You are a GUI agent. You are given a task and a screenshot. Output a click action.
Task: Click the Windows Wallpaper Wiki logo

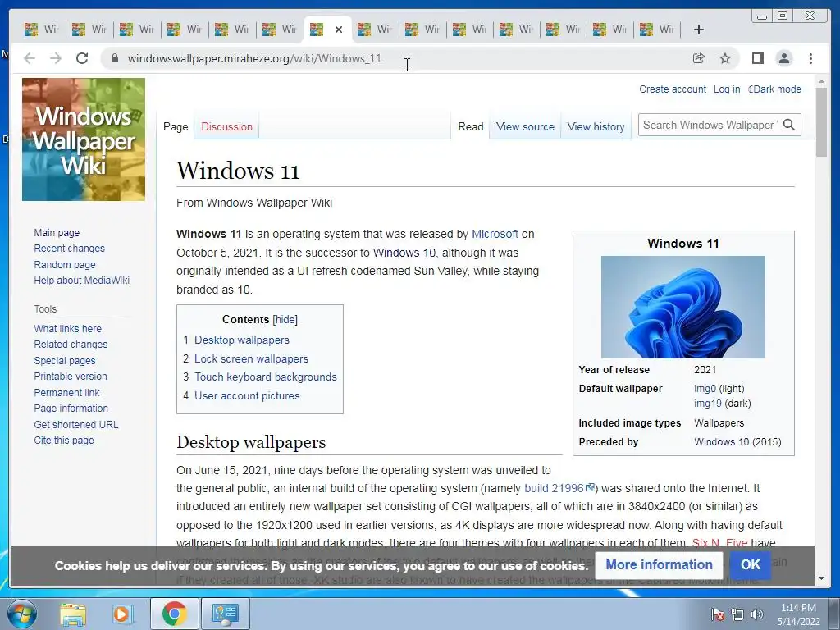pos(84,139)
